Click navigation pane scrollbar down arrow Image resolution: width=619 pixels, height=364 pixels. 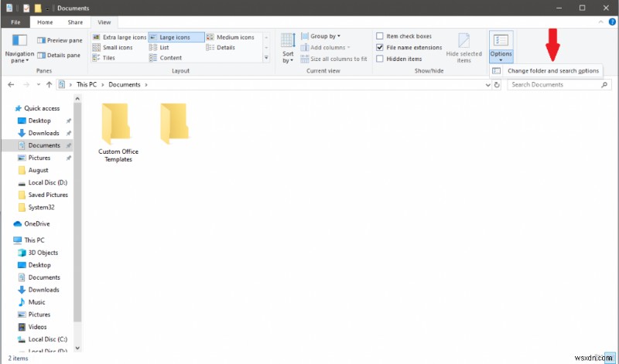coord(77,348)
